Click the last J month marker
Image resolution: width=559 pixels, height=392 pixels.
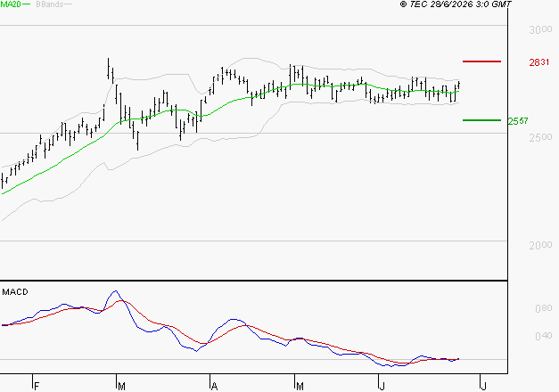(x=483, y=387)
